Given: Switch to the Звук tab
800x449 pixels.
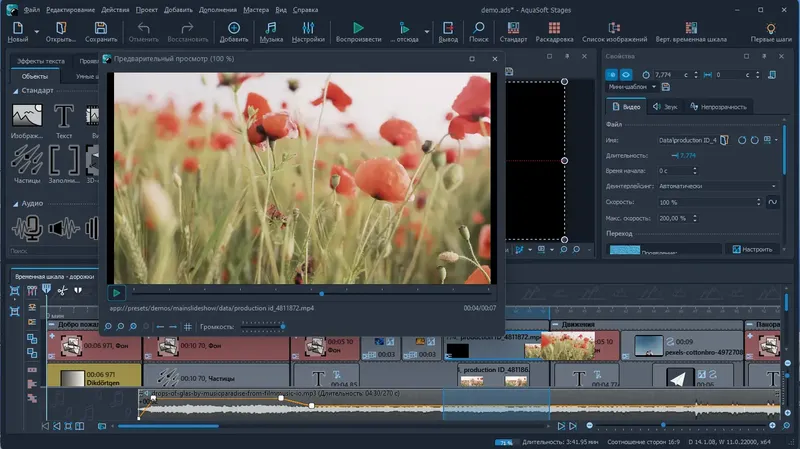Looking at the screenshot, I should click(x=665, y=107).
